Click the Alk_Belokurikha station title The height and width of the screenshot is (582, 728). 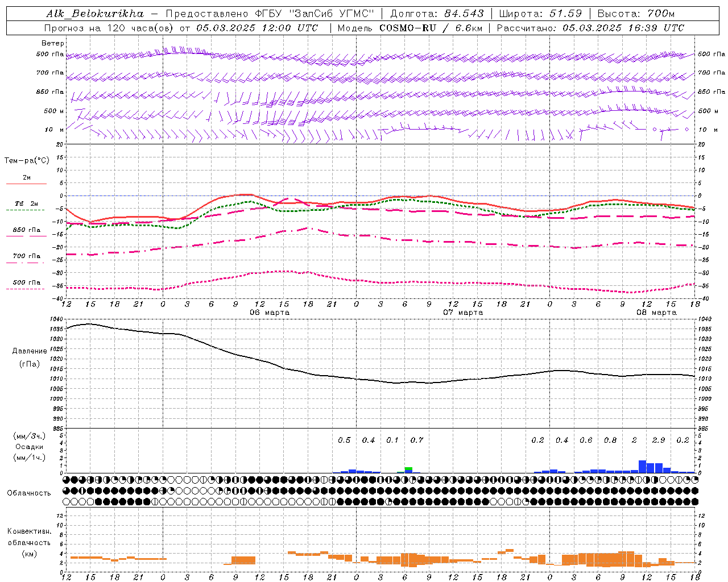95,14
